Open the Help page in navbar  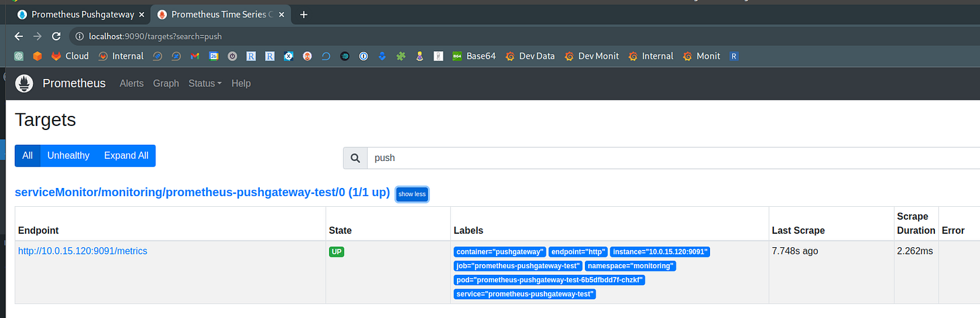(241, 84)
